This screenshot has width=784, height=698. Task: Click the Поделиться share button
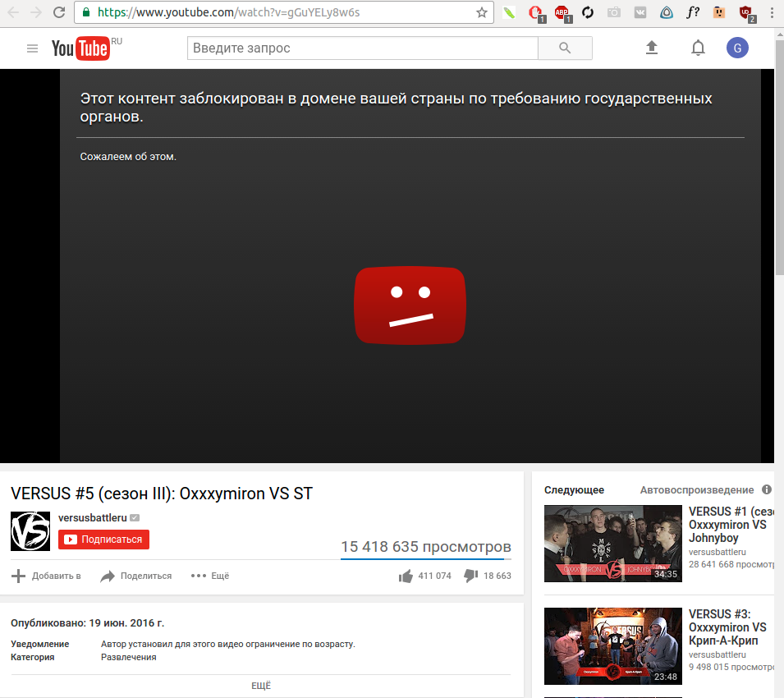point(136,576)
